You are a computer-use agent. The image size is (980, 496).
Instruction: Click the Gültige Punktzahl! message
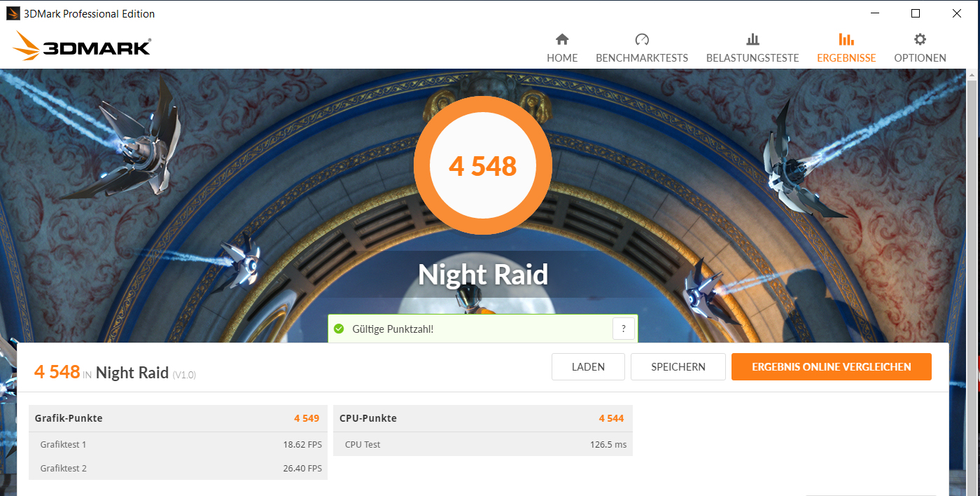click(393, 329)
